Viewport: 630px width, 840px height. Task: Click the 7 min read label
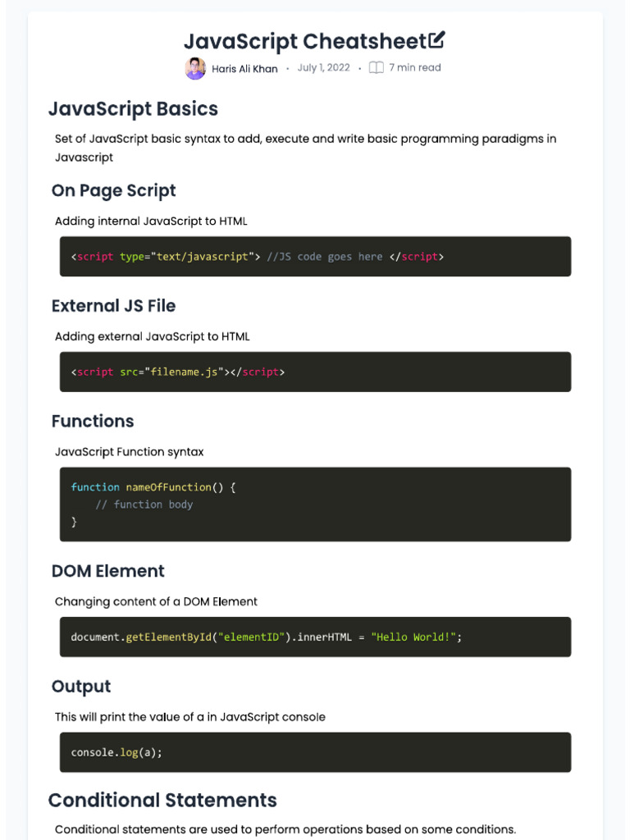coord(414,67)
